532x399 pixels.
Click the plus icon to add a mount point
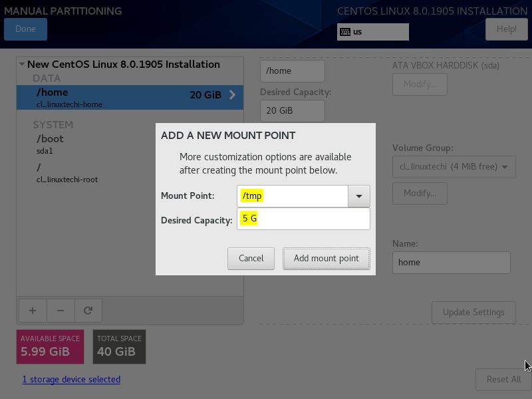tap(33, 311)
